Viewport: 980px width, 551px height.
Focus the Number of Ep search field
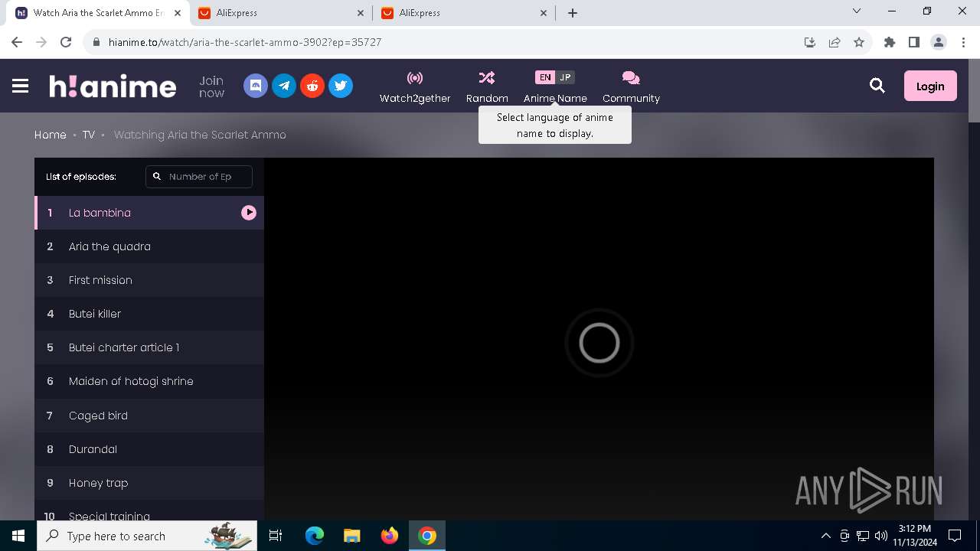tap(199, 176)
